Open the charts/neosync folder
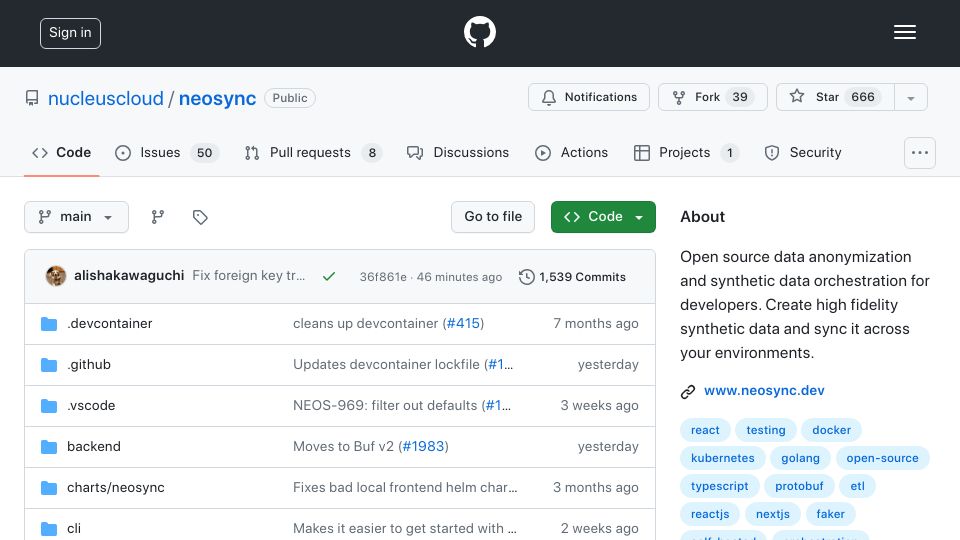Viewport: 960px width, 540px height. click(x=116, y=487)
